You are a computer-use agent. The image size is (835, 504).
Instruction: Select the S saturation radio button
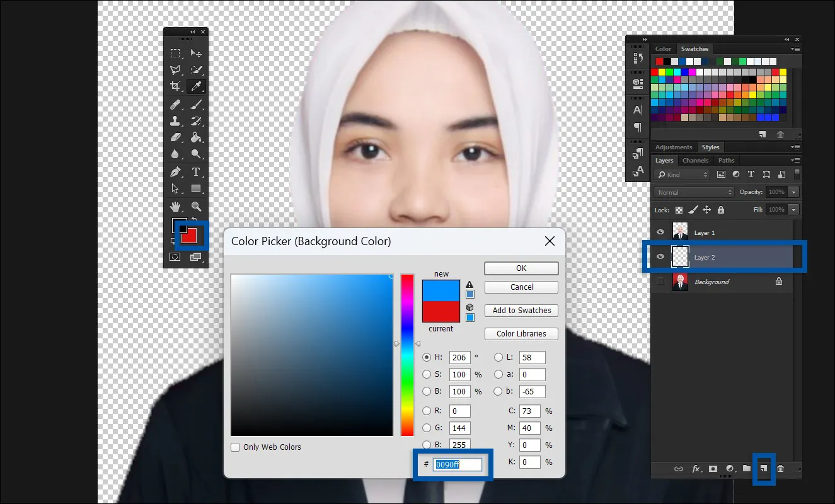427,374
